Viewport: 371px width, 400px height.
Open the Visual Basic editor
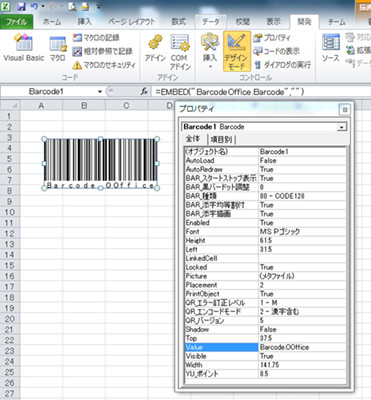24,47
